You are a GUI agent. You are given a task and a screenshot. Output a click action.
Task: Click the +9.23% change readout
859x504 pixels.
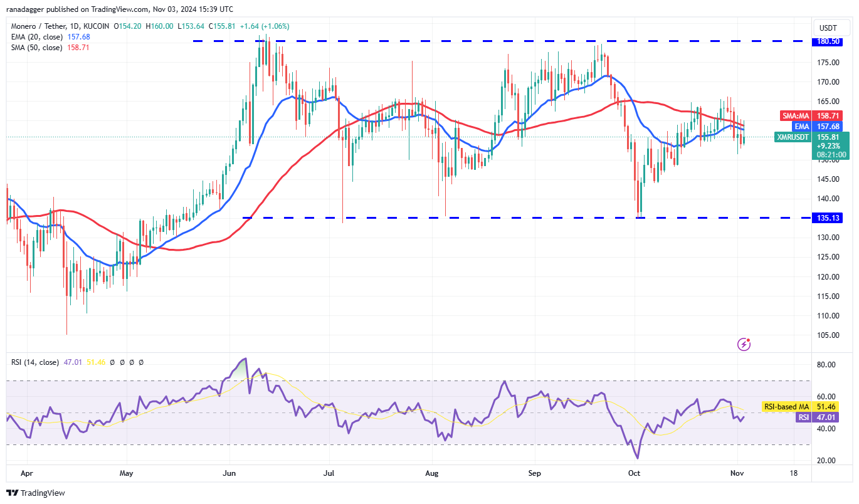tap(829, 145)
